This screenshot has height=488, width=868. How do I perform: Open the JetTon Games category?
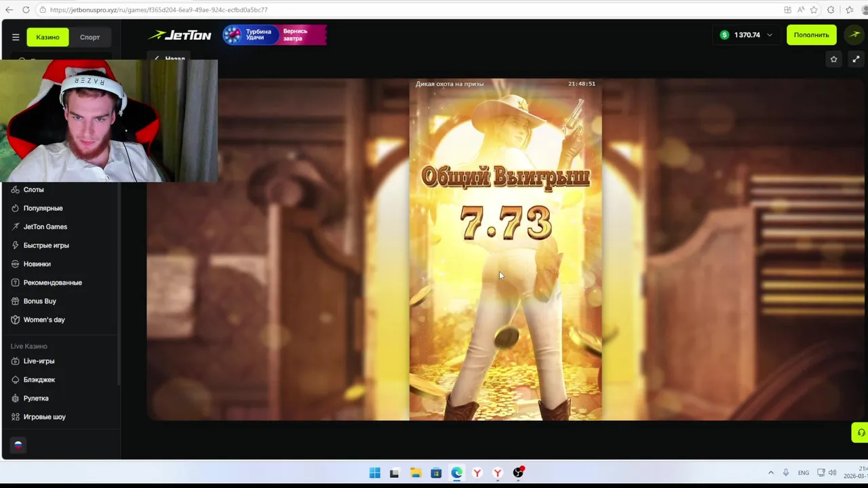pos(45,227)
